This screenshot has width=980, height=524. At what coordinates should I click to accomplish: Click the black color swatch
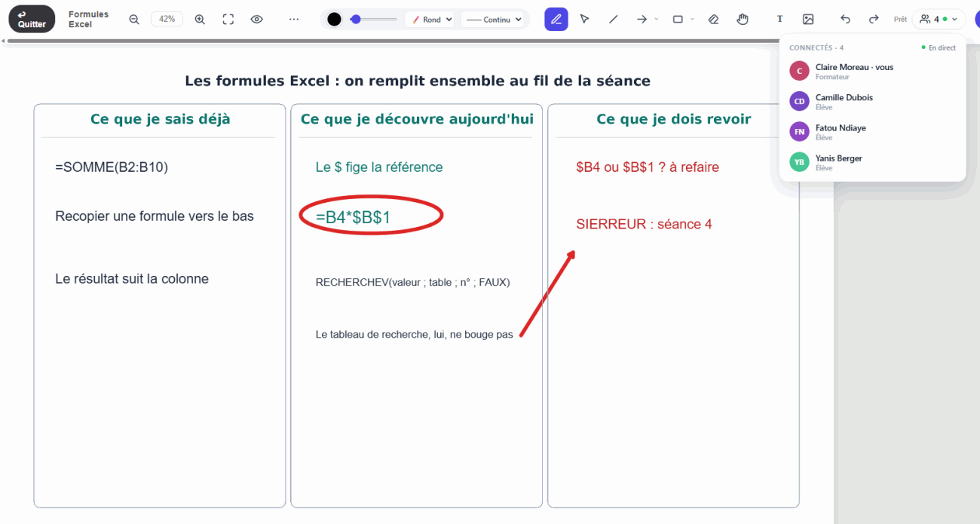point(334,20)
